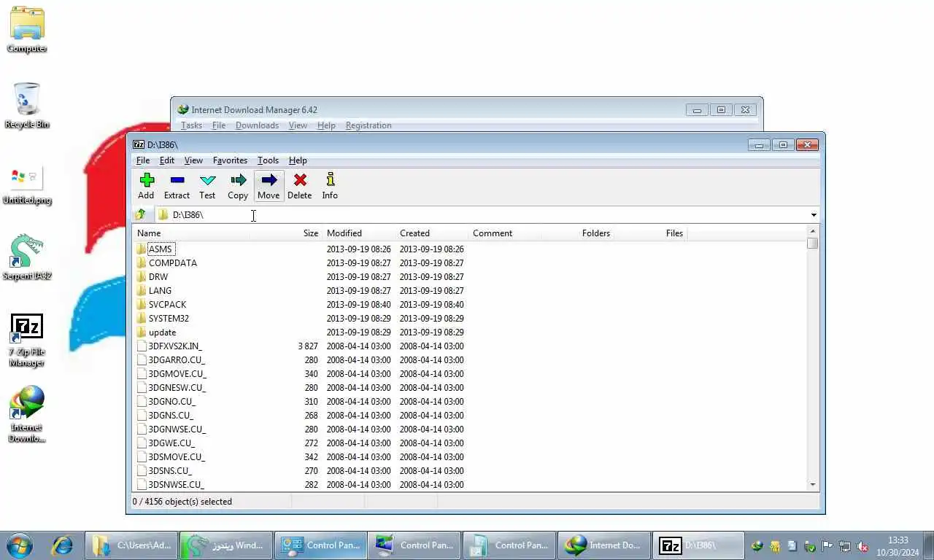Expand the address bar path dropdown
Viewport: 934px width, 560px height.
(x=814, y=215)
